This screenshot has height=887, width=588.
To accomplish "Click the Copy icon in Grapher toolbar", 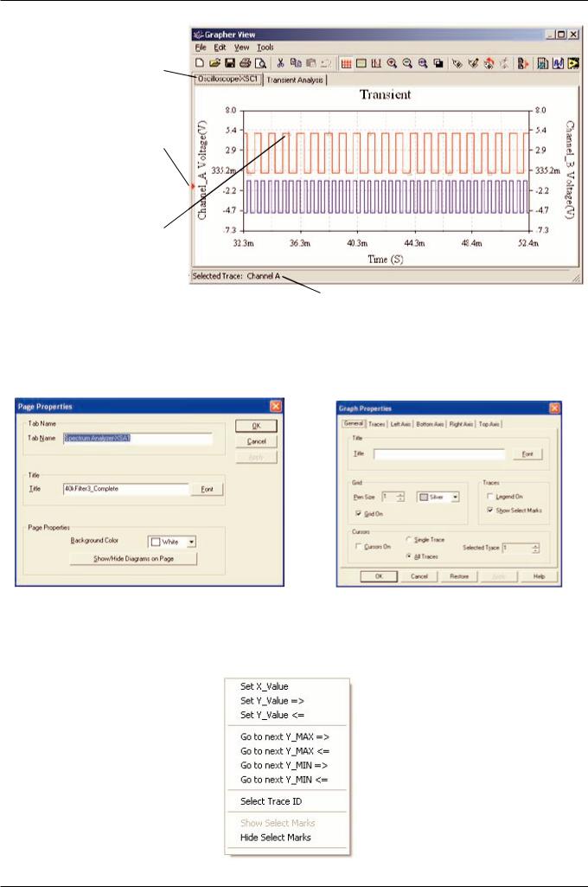I will [x=295, y=63].
